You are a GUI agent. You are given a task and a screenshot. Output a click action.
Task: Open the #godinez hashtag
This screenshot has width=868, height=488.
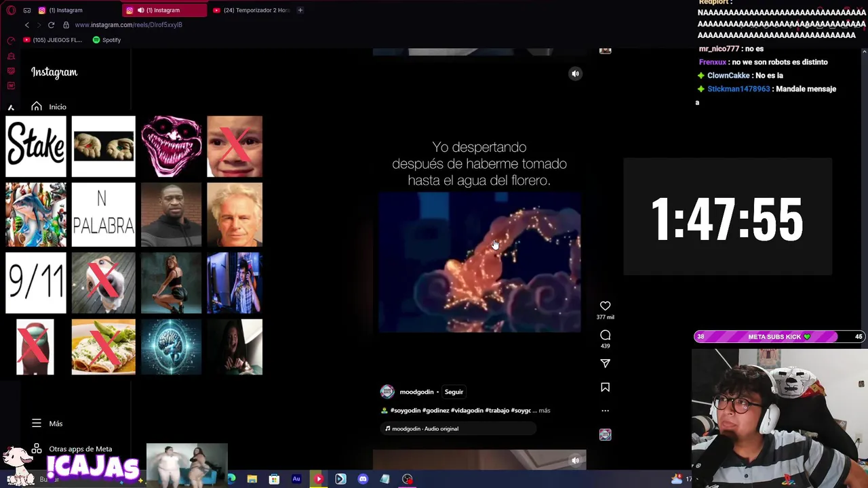pos(435,411)
